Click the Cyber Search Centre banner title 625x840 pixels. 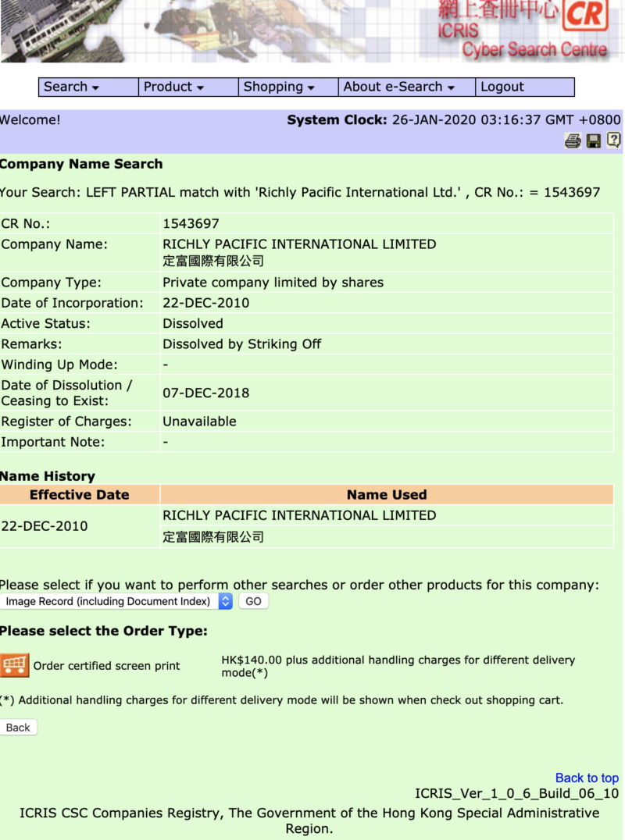point(534,50)
